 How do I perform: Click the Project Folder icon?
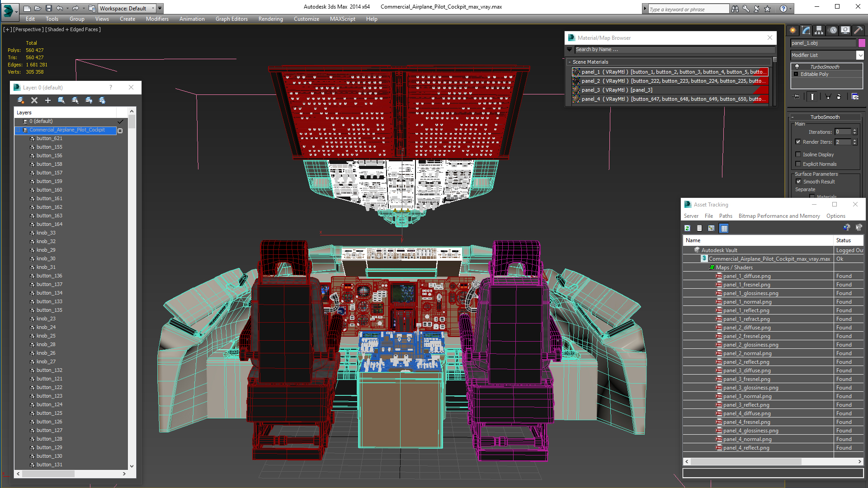click(x=92, y=8)
